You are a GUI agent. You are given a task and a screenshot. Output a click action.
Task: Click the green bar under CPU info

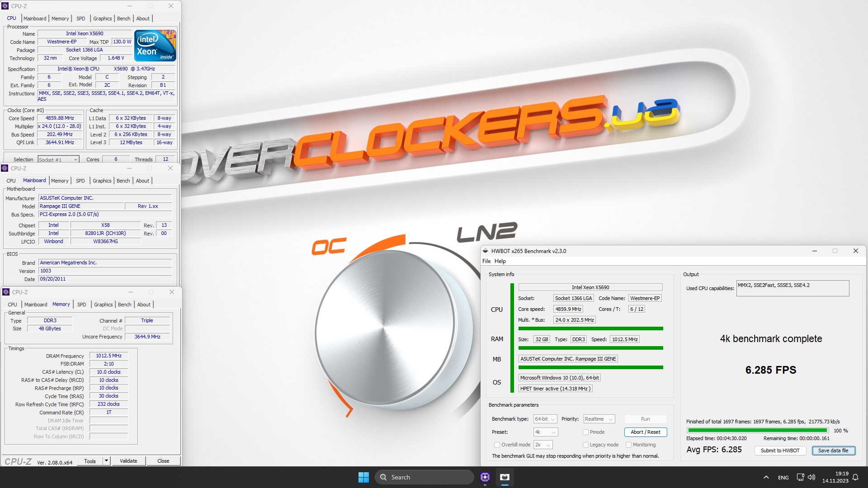(590, 328)
